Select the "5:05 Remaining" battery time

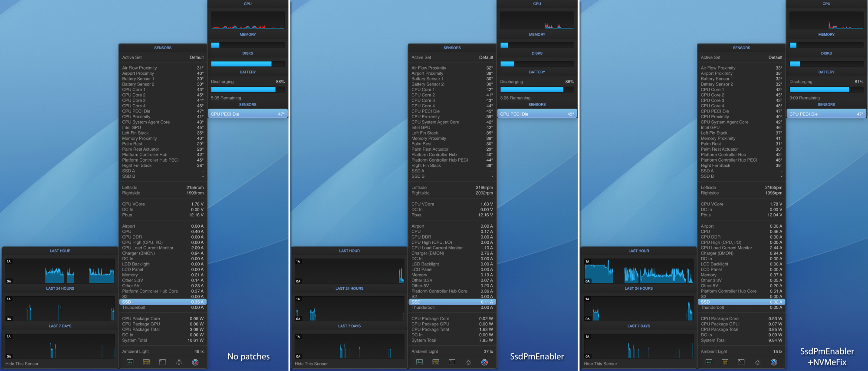coord(226,98)
